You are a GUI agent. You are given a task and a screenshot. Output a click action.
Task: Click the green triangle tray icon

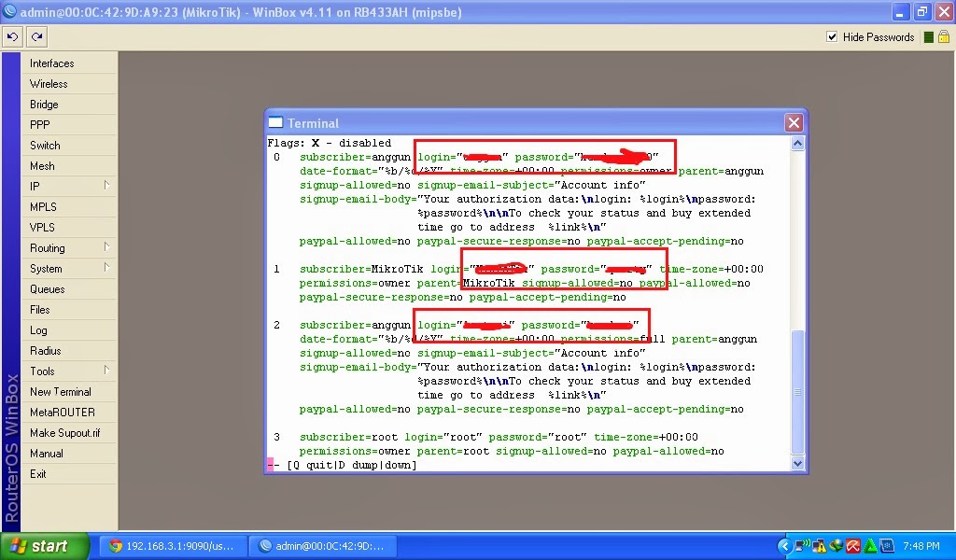click(870, 546)
